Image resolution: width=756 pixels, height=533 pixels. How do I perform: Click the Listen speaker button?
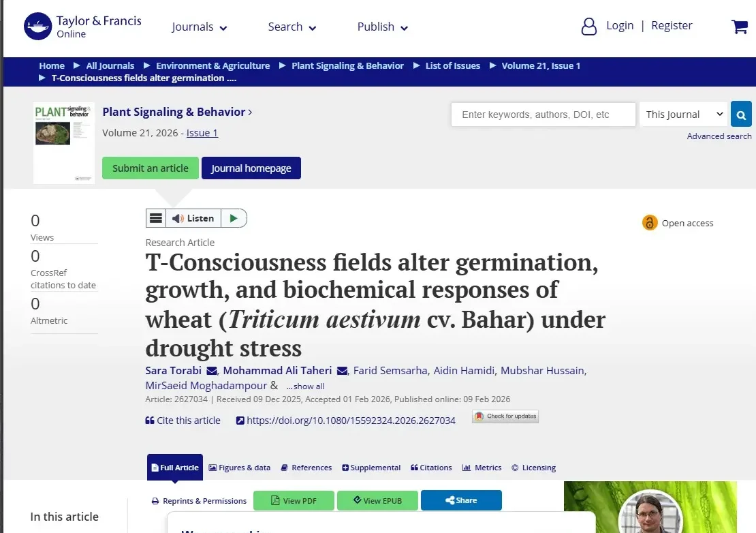click(193, 218)
